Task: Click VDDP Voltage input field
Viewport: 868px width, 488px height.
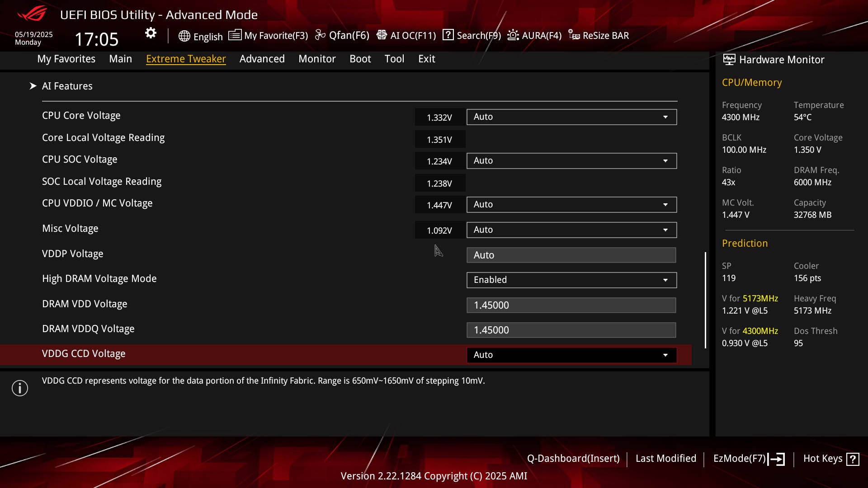Action: point(571,255)
